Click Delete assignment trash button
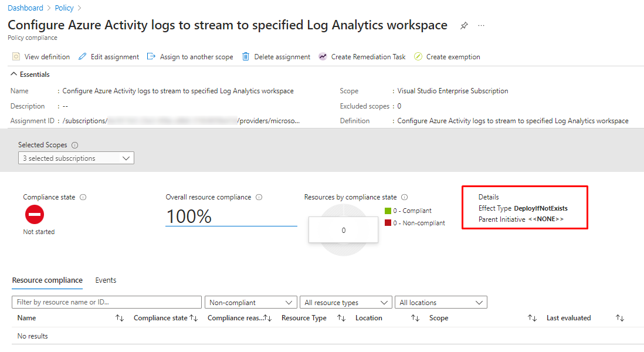644x352 pixels. tap(276, 57)
